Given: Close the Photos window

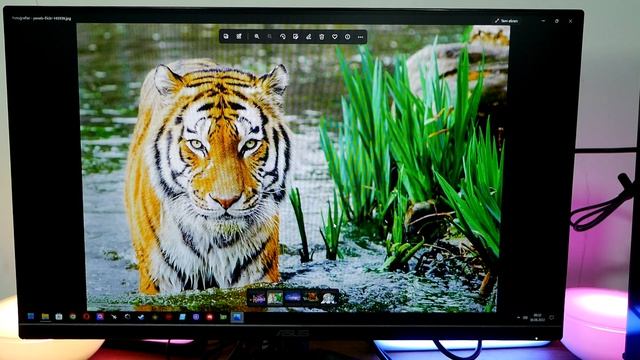Looking at the screenshot, I should (x=570, y=21).
